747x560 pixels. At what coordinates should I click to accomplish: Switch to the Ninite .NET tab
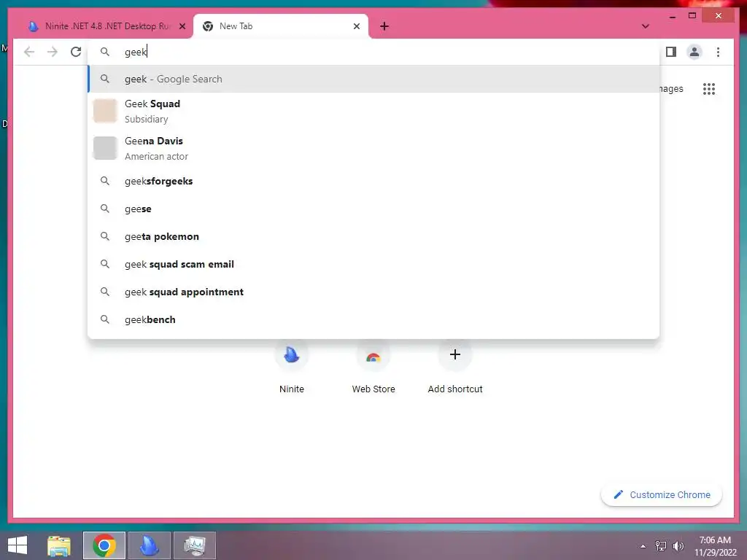click(x=107, y=26)
